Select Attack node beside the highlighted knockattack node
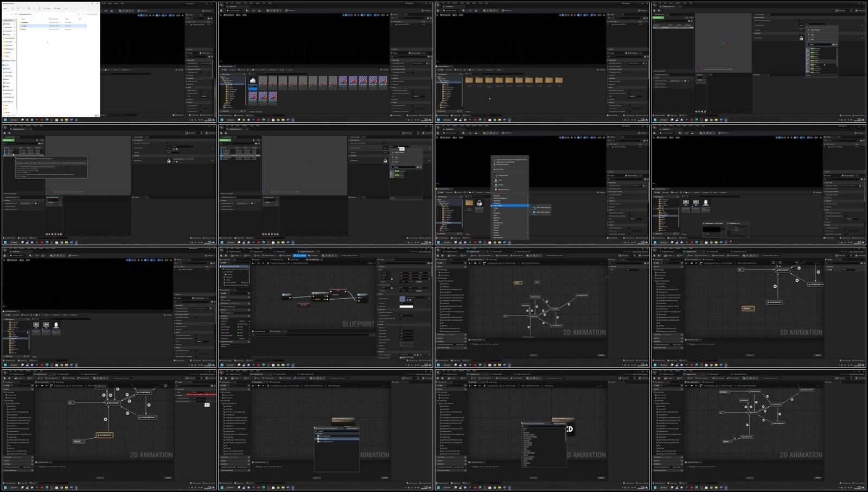This screenshot has width=868, height=492. click(79, 441)
